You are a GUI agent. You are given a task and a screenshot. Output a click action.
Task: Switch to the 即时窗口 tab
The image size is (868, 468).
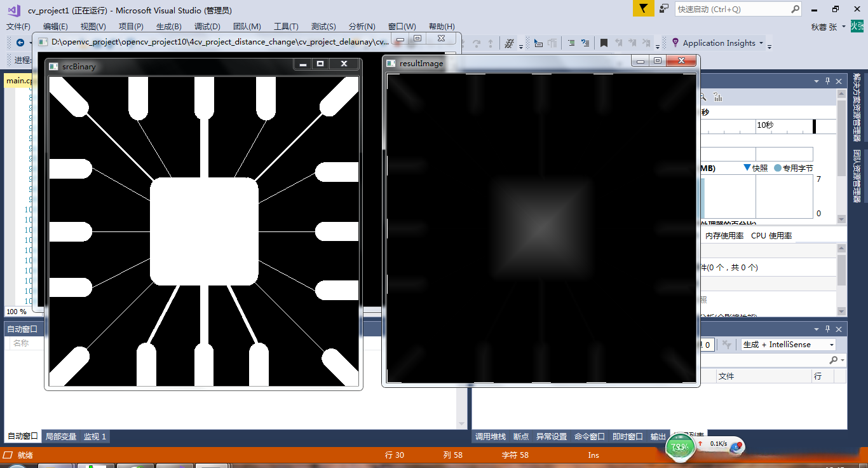628,437
